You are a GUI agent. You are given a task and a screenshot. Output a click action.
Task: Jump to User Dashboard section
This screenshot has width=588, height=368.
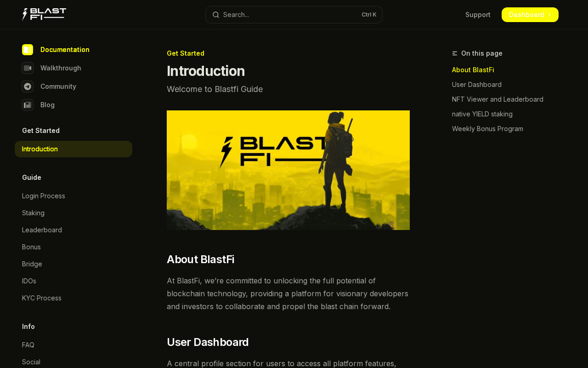click(477, 85)
